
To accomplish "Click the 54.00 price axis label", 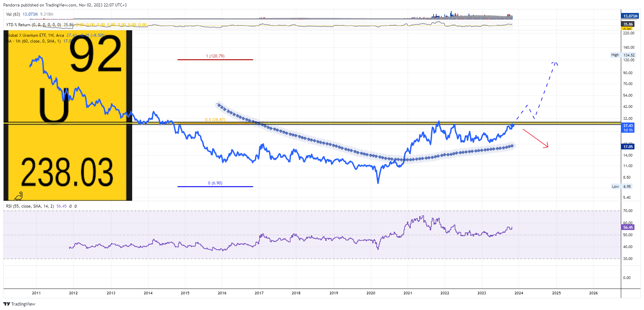I will pyautogui.click(x=628, y=96).
